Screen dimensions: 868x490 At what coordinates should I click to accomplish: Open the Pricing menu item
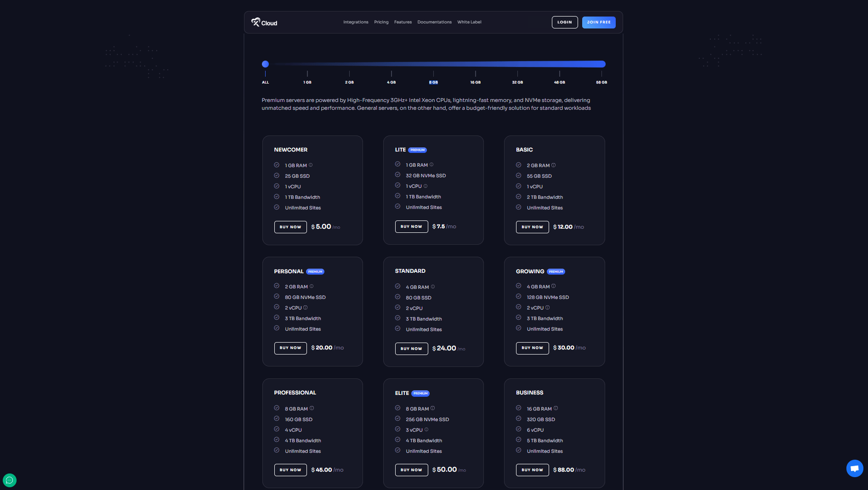pyautogui.click(x=381, y=22)
